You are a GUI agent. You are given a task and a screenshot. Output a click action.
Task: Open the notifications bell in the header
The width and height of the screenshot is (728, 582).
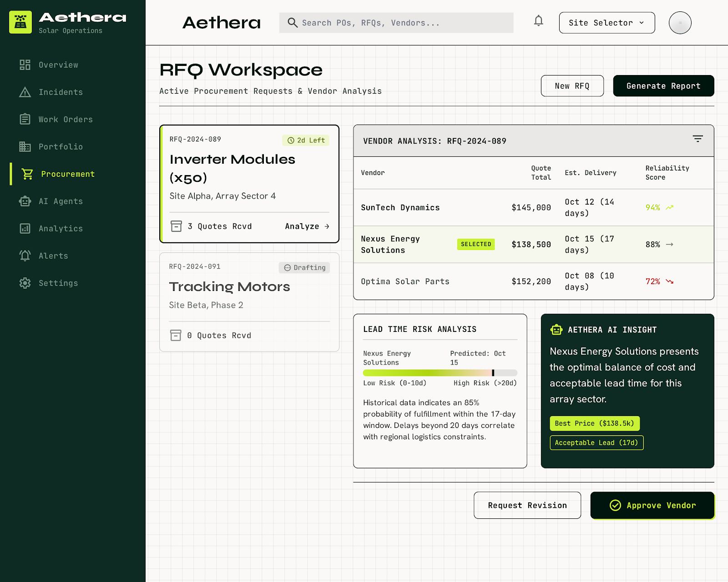[x=539, y=21]
